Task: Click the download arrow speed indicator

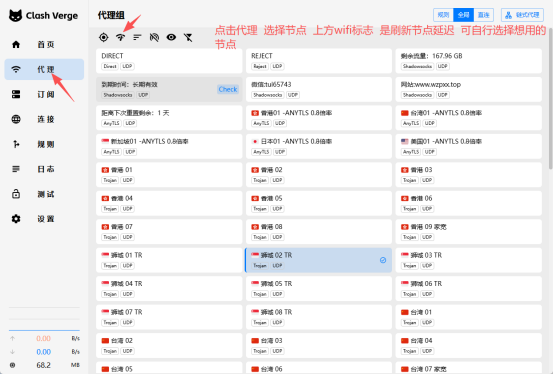Action: (13, 352)
